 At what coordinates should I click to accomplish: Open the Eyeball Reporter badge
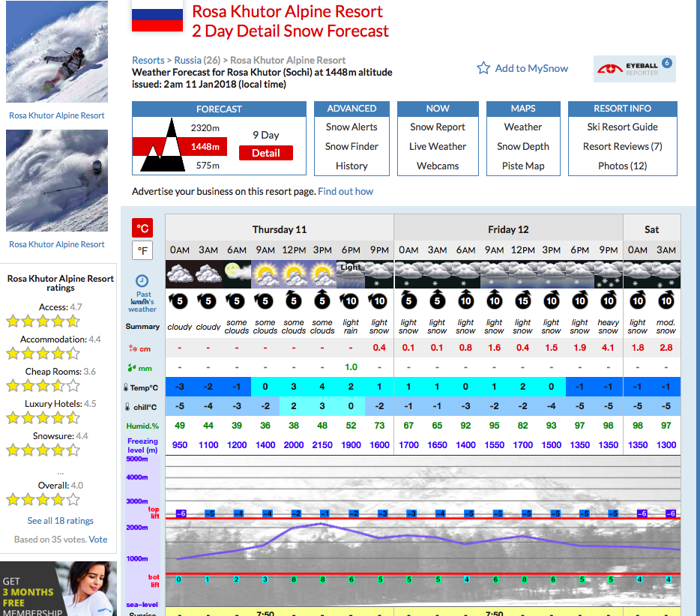coord(634,69)
